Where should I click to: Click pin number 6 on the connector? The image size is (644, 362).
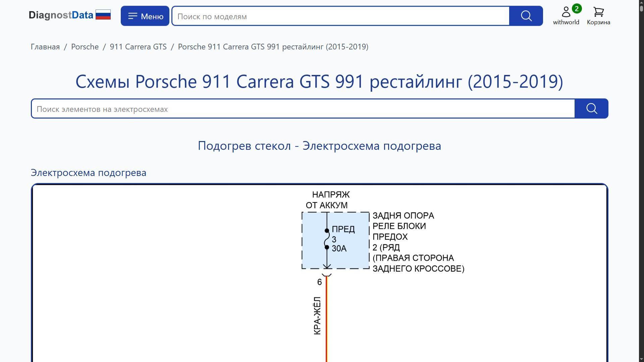[320, 282]
